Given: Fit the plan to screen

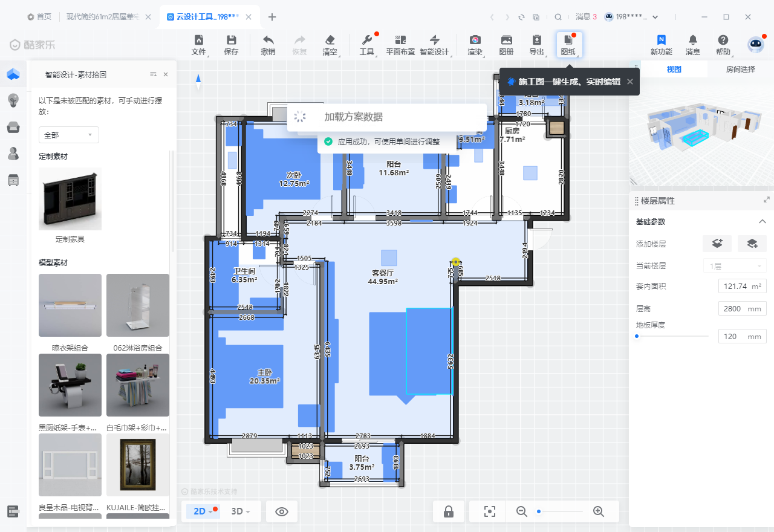Looking at the screenshot, I should (490, 511).
